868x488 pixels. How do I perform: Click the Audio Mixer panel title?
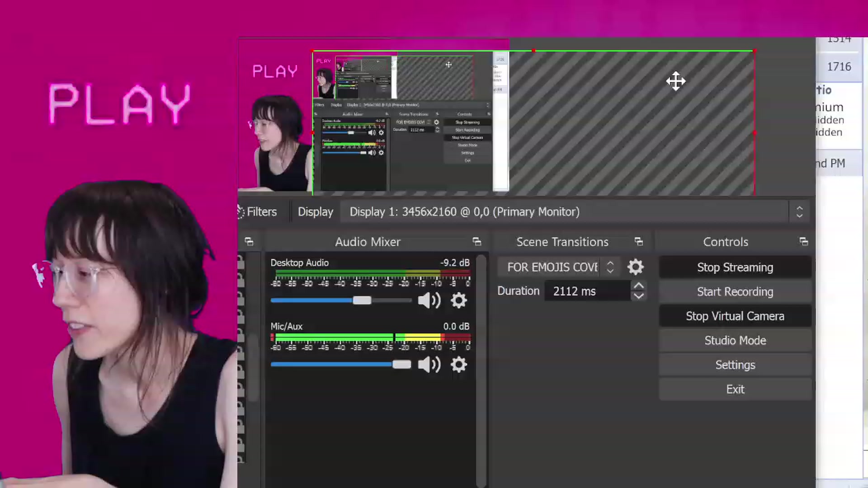(368, 242)
